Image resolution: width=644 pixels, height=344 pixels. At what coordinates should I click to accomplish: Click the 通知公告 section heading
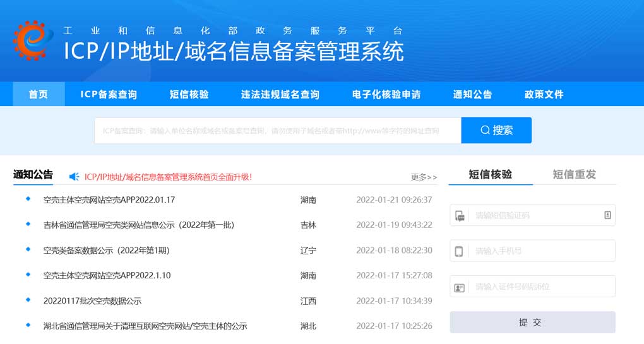pos(33,174)
